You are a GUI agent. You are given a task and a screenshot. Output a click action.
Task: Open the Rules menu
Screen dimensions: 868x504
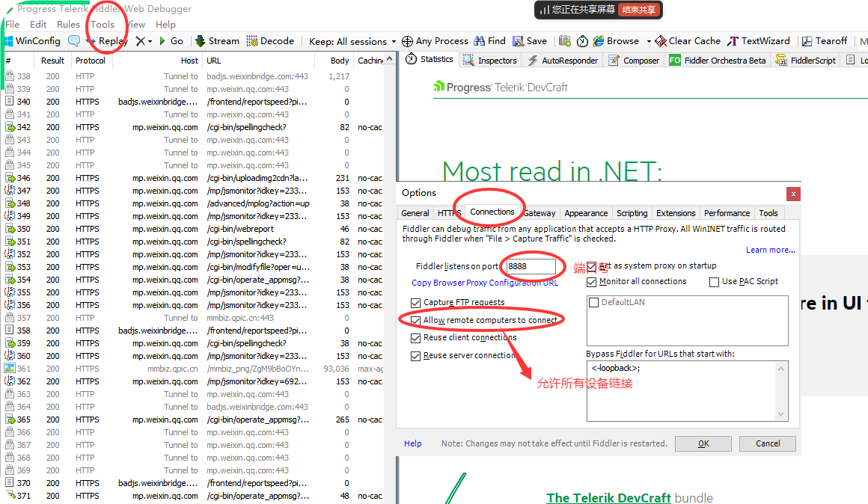point(68,25)
